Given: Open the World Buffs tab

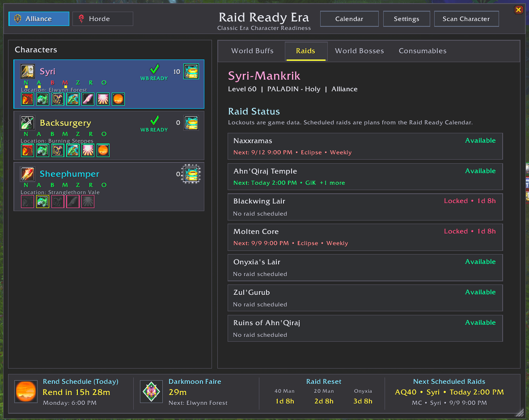Looking at the screenshot, I should pyautogui.click(x=252, y=51).
